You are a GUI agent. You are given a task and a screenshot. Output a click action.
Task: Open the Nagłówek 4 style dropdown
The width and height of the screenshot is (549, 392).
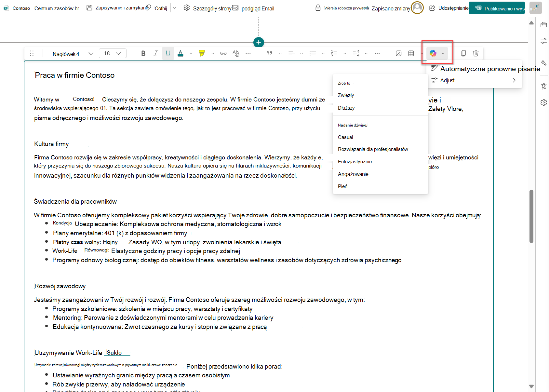click(x=73, y=54)
